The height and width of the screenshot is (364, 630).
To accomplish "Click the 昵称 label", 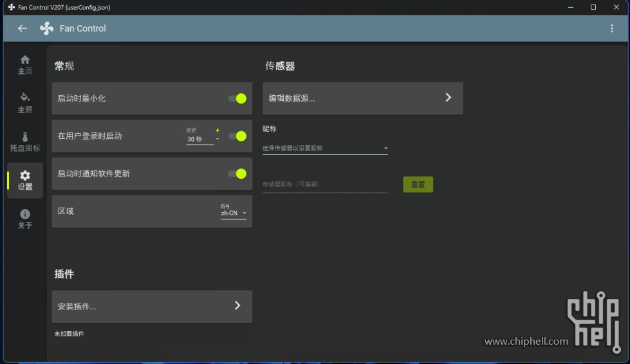I will pos(270,129).
